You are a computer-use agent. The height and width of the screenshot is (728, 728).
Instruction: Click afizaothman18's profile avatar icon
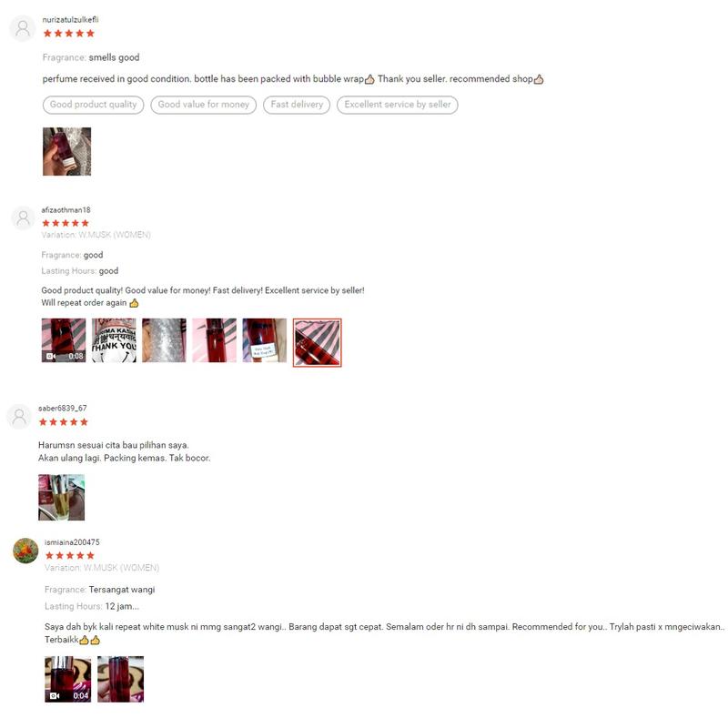[23, 218]
